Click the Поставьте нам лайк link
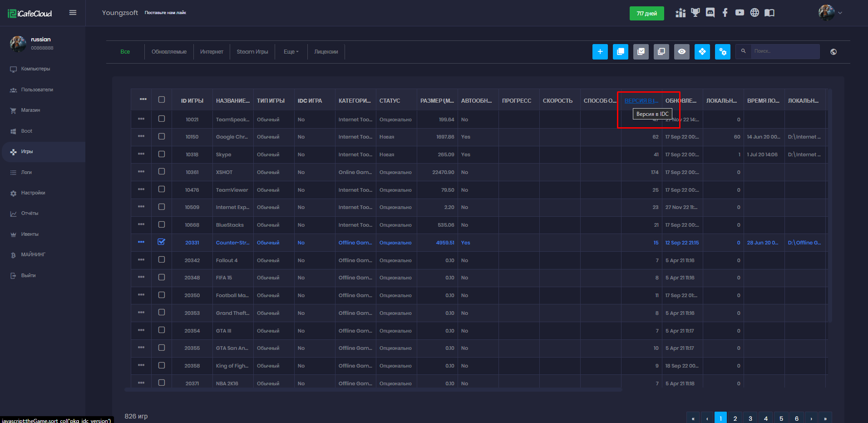Screen dimensions: 868x423 [165, 13]
